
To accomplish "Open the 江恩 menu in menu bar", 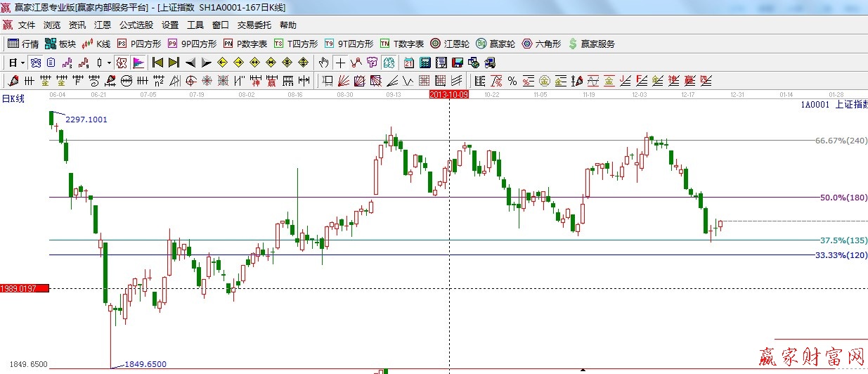I will click(x=103, y=25).
